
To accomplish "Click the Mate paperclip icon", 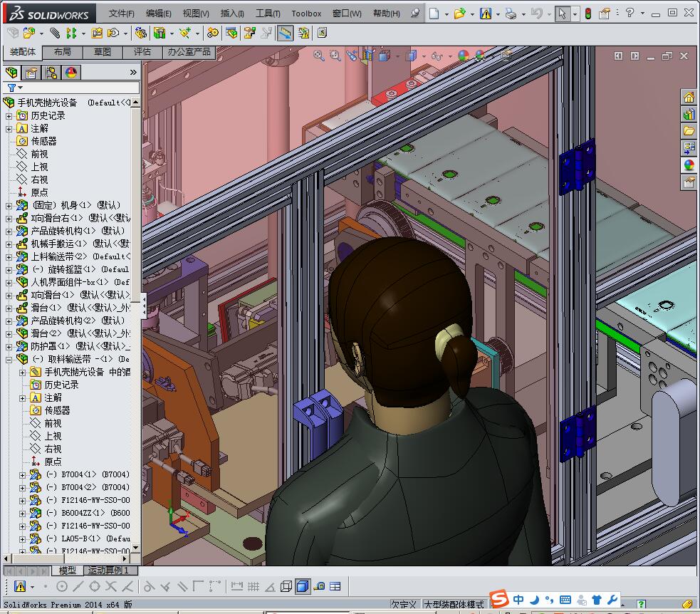I will (54, 33).
